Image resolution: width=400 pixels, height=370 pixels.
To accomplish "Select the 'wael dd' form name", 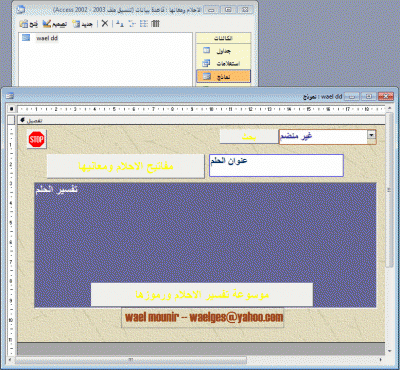I will tap(47, 38).
